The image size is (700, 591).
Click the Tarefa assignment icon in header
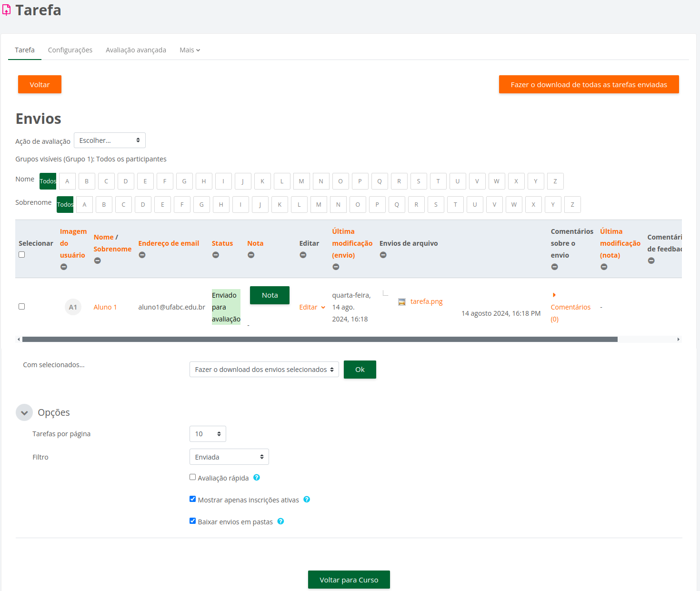pyautogui.click(x=6, y=10)
